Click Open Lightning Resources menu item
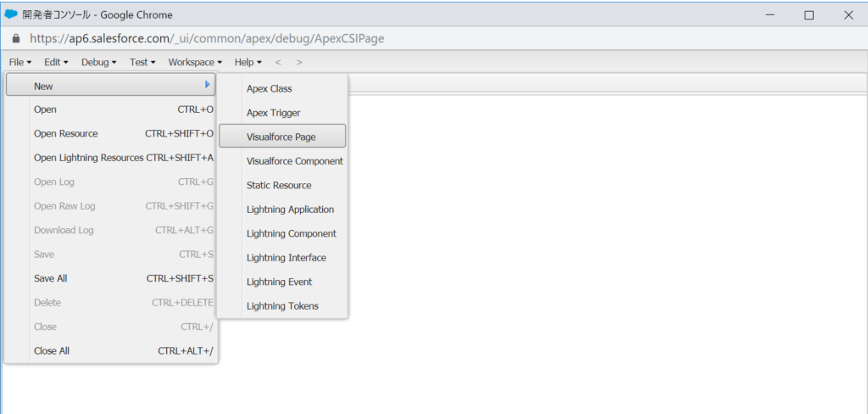Viewport: 868px width, 414px height. [x=88, y=158]
